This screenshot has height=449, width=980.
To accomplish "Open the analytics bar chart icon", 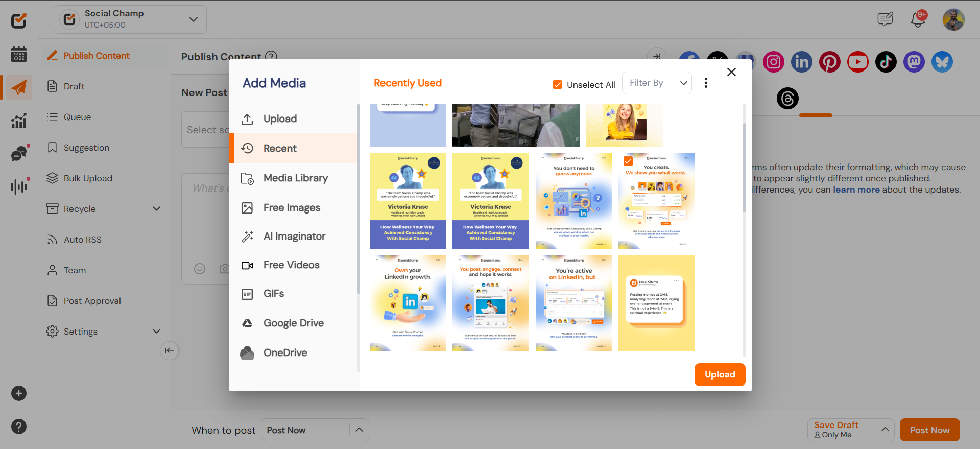I will coord(19,121).
